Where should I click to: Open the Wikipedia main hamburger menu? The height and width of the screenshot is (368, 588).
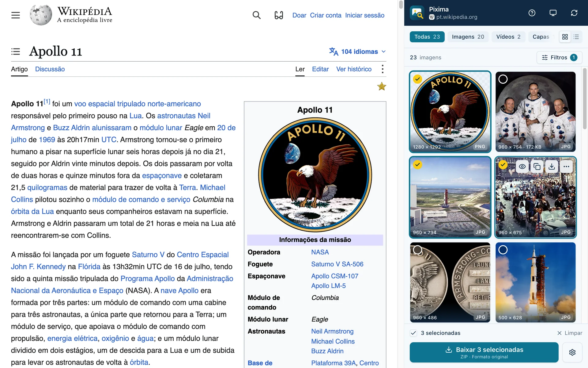(x=16, y=15)
